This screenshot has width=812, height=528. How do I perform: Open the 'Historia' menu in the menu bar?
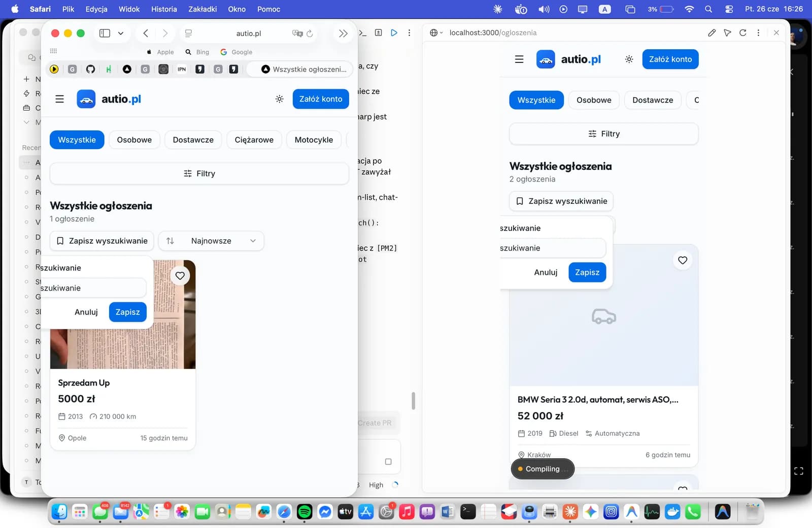point(164,9)
